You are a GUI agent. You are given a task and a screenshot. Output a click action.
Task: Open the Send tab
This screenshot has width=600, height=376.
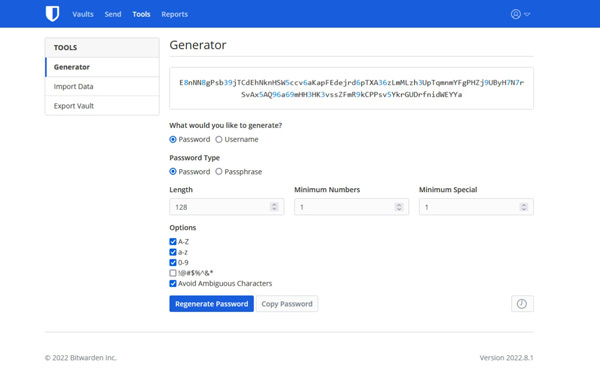click(113, 14)
